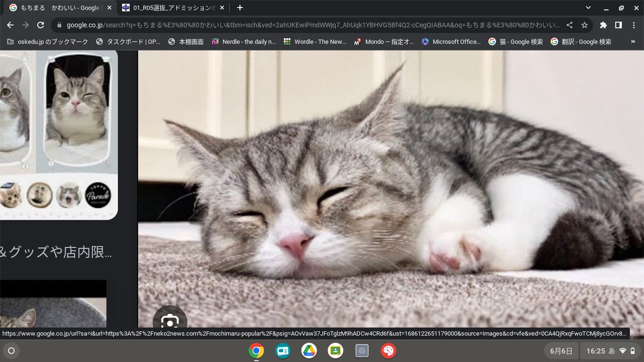Expand the hidden bookmarks overflow chevron
This screenshot has height=362, width=644.
point(633,41)
